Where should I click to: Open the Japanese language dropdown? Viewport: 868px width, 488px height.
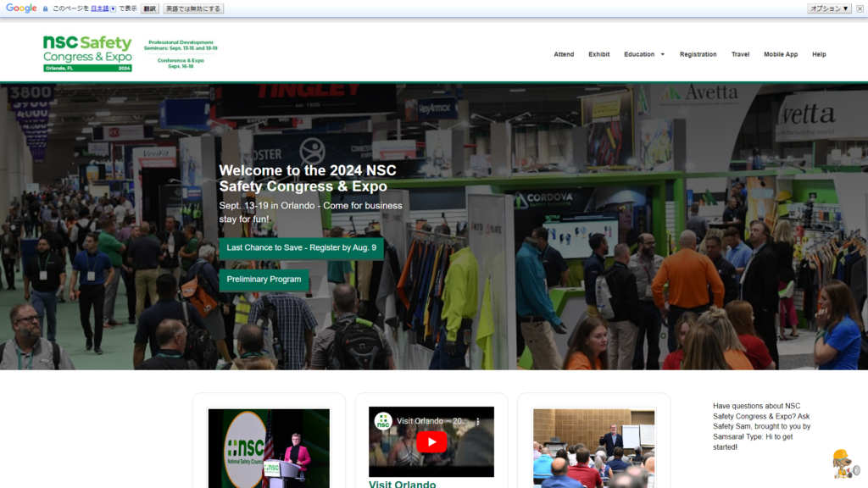tap(103, 8)
